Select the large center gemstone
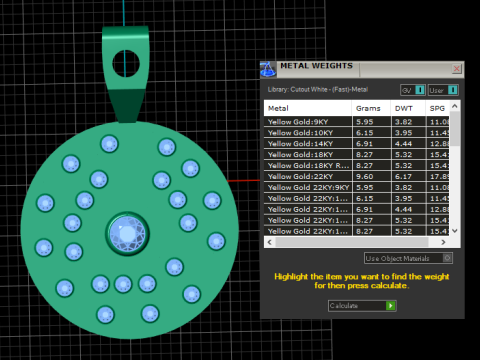This screenshot has width=480, height=360. tap(127, 234)
